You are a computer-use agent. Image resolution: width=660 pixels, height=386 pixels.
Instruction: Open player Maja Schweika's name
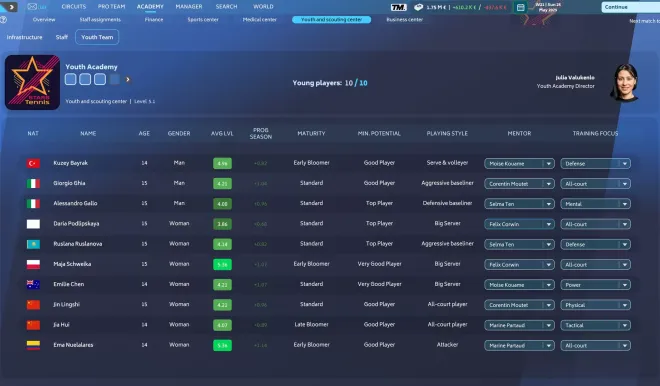72,264
